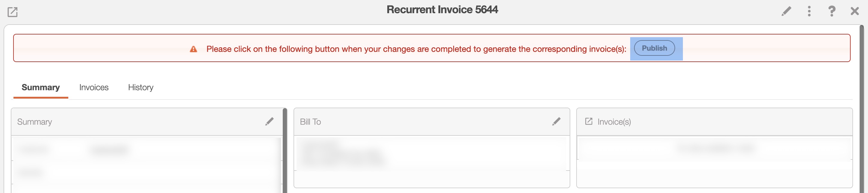Click the Summary panel's vertical scrollbar
The height and width of the screenshot is (193, 868).
pyautogui.click(x=285, y=152)
